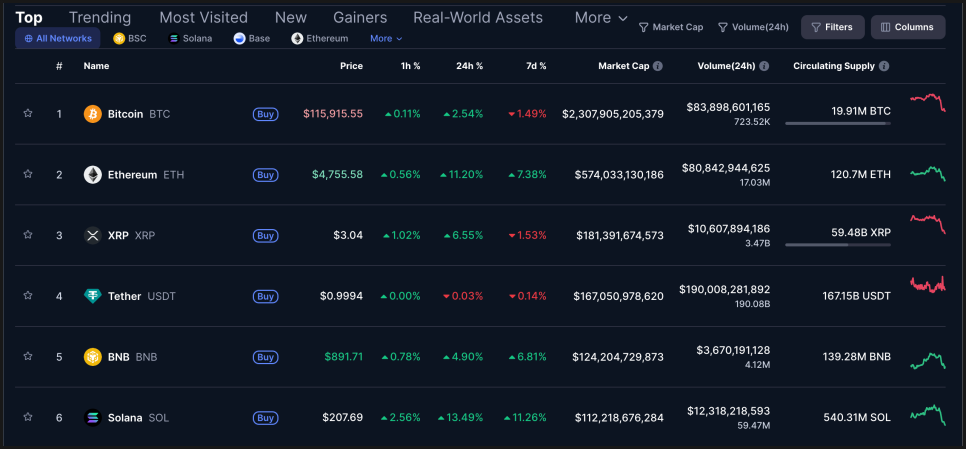Click the globe icon in All Networks
This screenshot has width=966, height=449.
(28, 39)
